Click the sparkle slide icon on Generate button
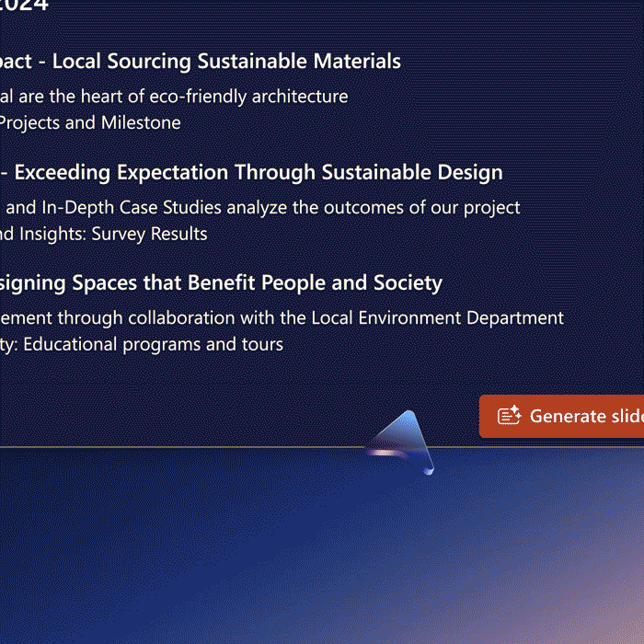644x644 pixels. pyautogui.click(x=510, y=415)
